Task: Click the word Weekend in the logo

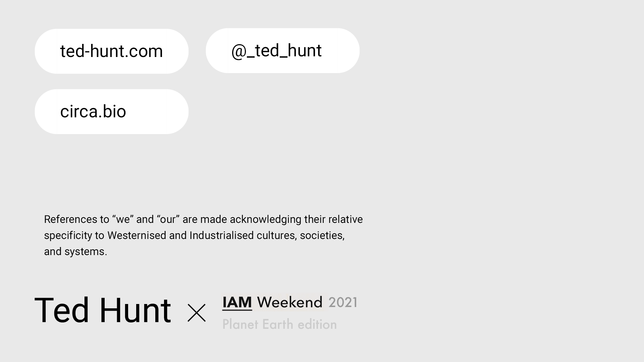Action: (x=289, y=302)
